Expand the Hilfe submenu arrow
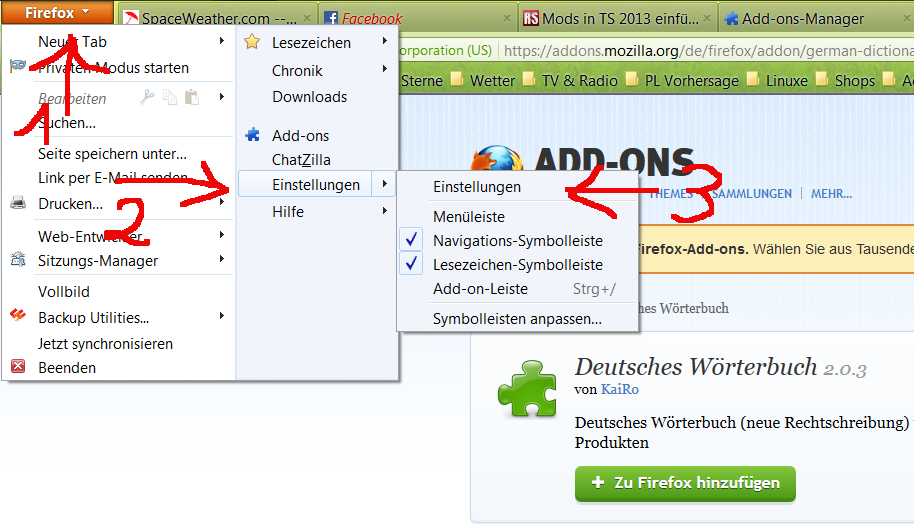 click(x=385, y=210)
